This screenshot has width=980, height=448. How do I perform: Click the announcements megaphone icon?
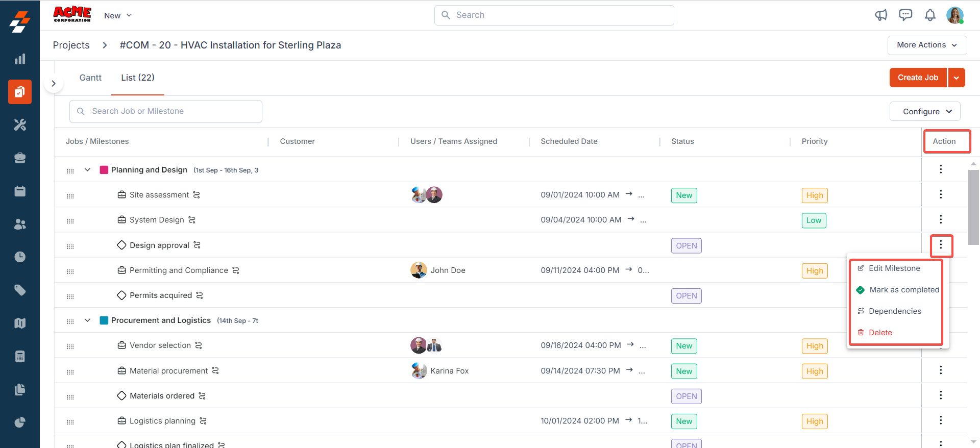(x=881, y=15)
